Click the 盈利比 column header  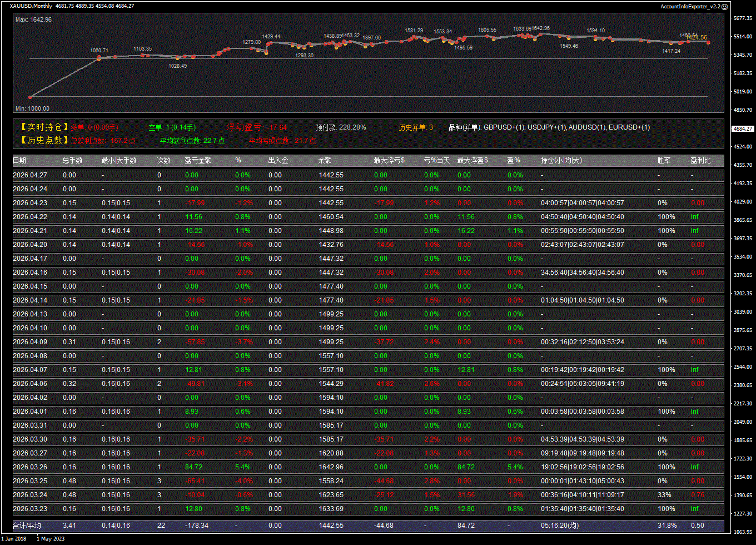tap(700, 161)
